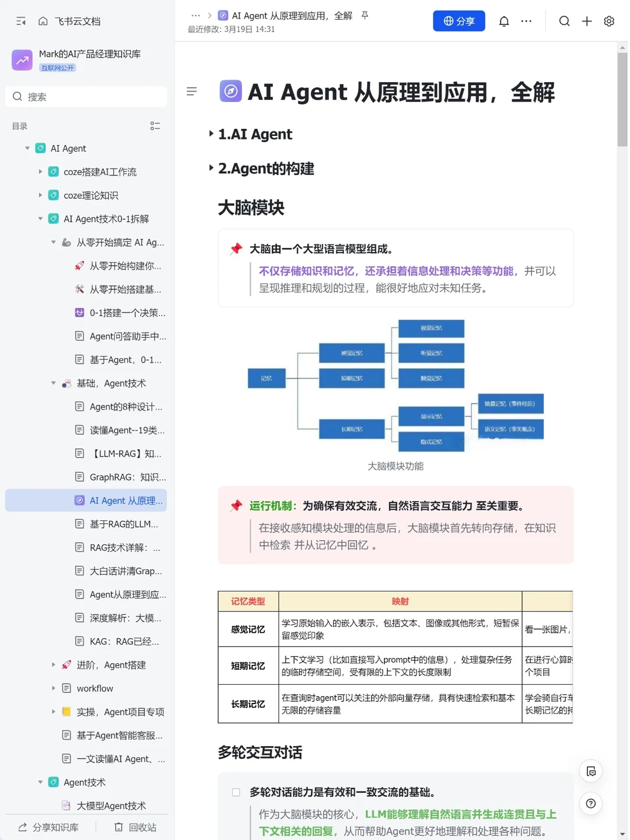
Task: Click the red pin icon in the 运行机制 callout
Action: pos(236,506)
